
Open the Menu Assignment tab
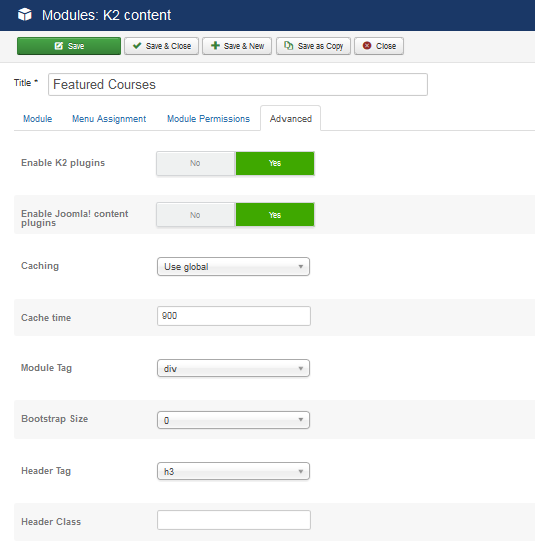coord(109,119)
